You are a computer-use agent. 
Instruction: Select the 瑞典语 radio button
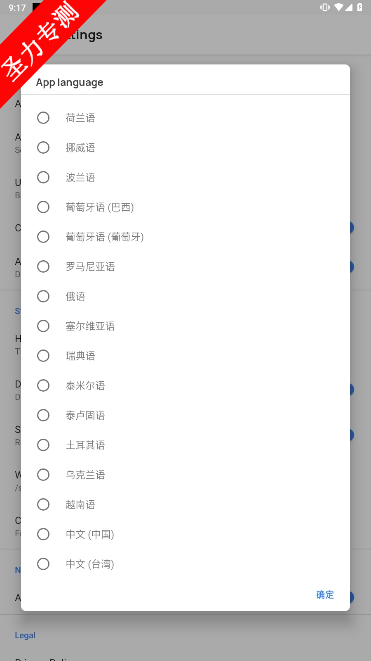click(186, 356)
